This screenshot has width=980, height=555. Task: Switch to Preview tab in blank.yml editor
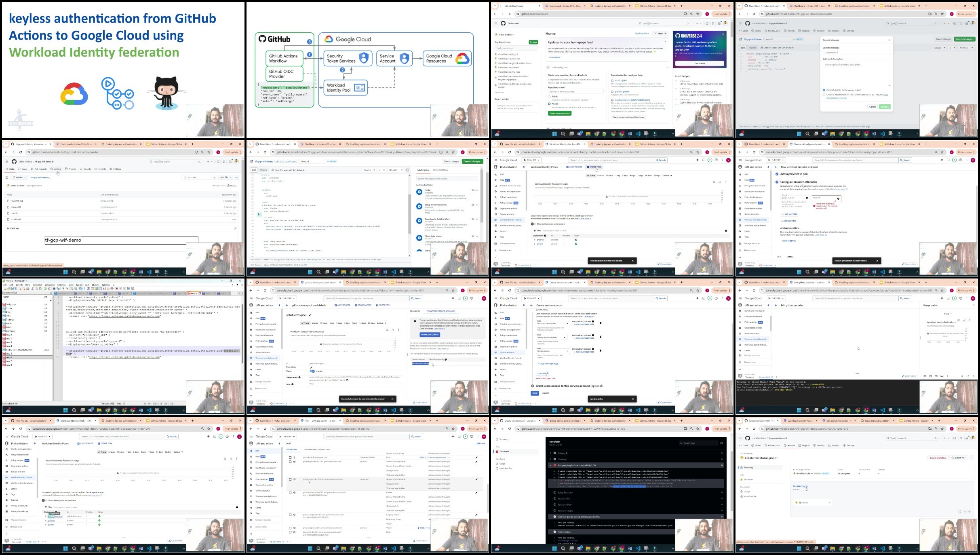[x=263, y=170]
